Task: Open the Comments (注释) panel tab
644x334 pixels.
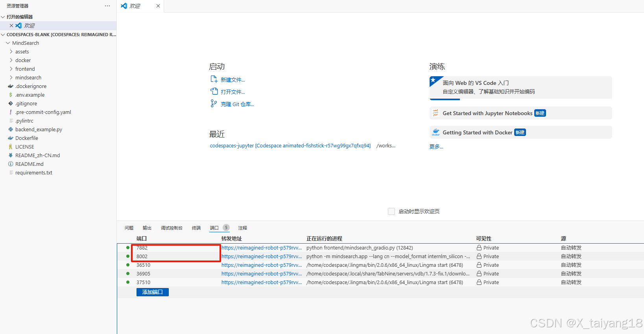Action: 243,228
